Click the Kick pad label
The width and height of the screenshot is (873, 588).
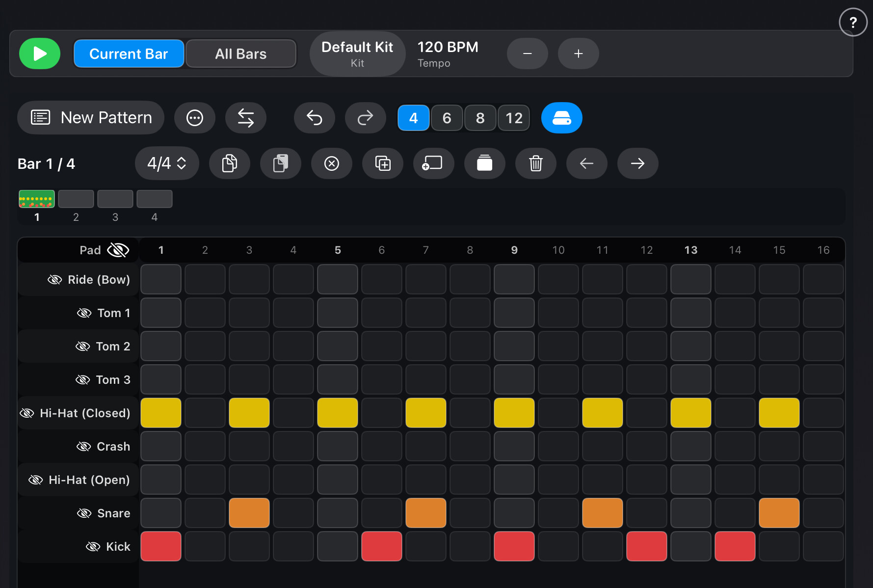118,547
